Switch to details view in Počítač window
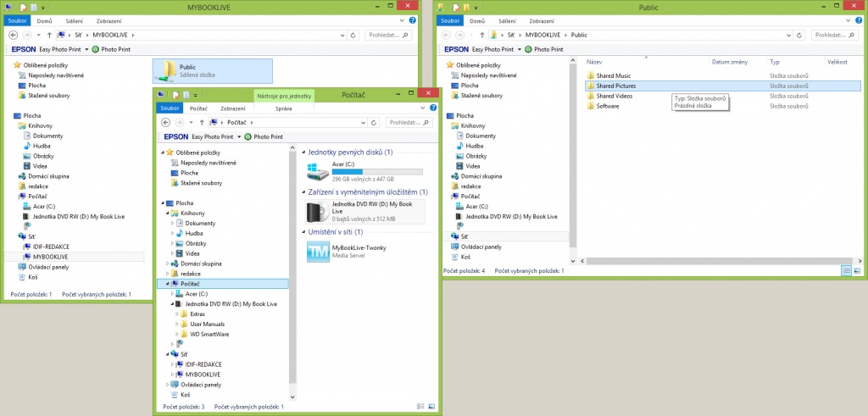This screenshot has width=868, height=416. [420, 407]
